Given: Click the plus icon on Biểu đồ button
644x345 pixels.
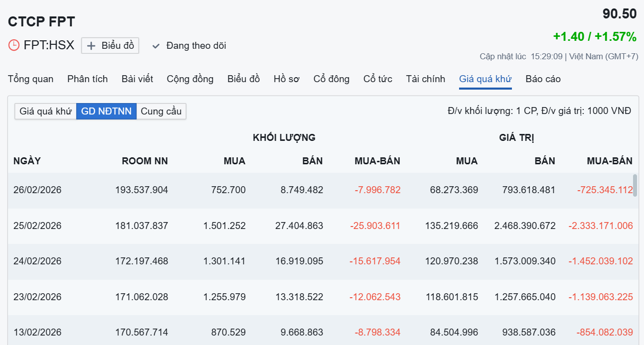Looking at the screenshot, I should click(91, 46).
